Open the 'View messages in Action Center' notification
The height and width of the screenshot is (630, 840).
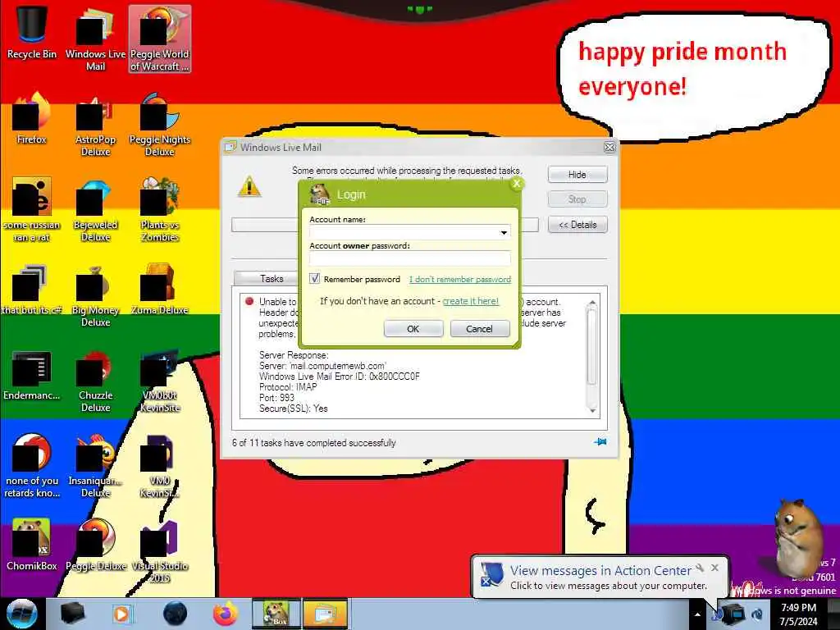click(600, 571)
